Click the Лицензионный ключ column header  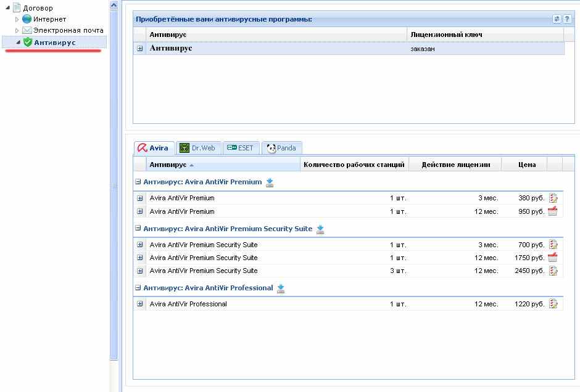[486, 35]
